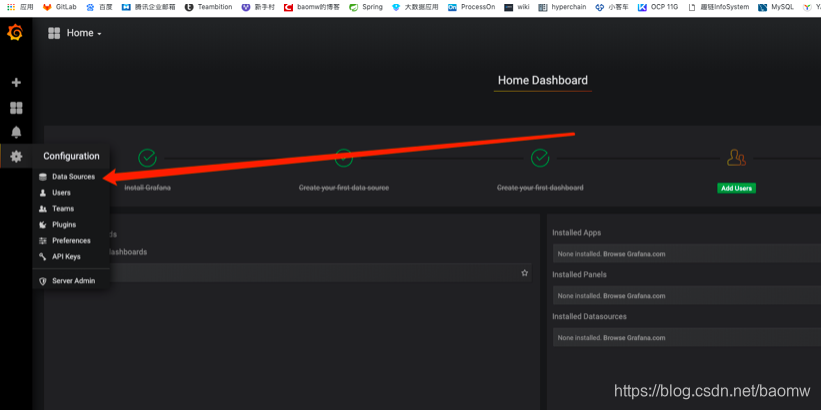Image resolution: width=821 pixels, height=410 pixels.
Task: Open Browse Grafana.com under Installed Panels
Action: pos(634,296)
